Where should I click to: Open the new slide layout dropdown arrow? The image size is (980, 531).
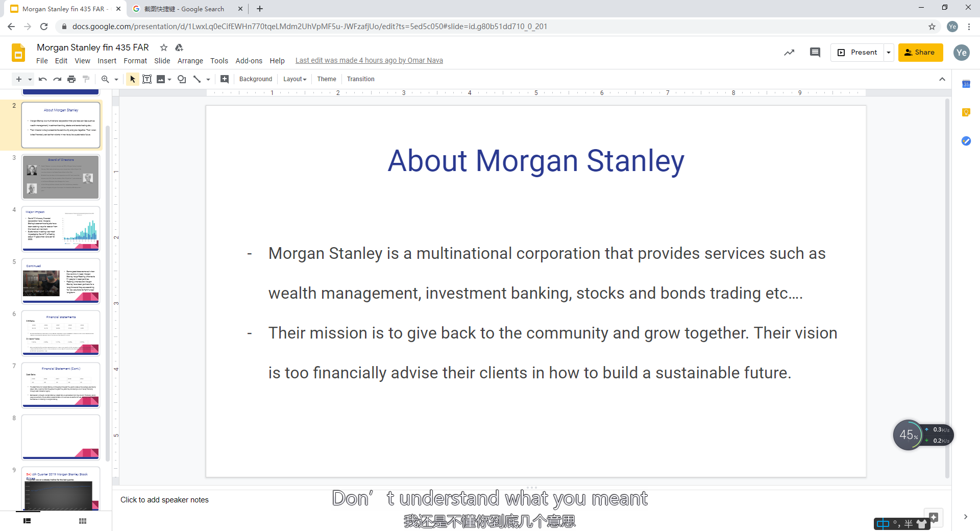[30, 79]
